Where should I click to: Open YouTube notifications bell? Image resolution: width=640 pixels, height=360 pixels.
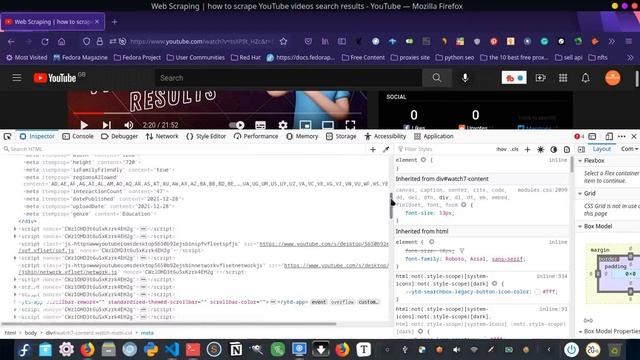(x=585, y=78)
